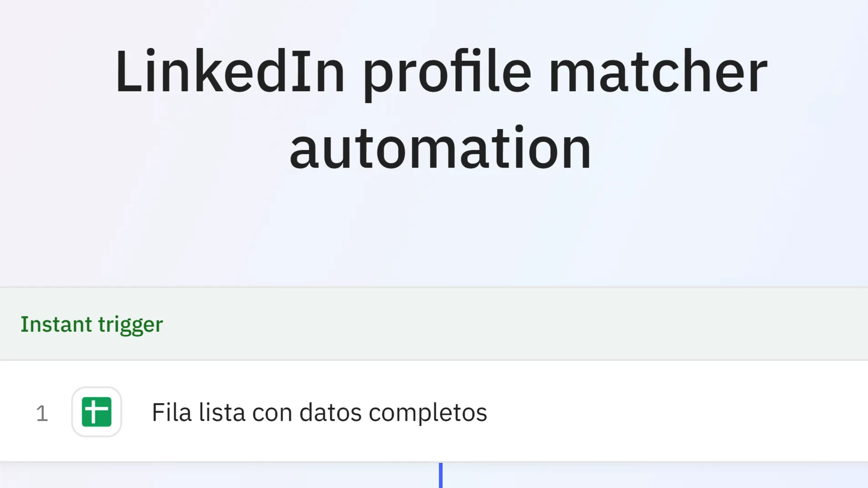The image size is (868, 488).
Task: Click the word "trigger" in green label
Action: [131, 325]
